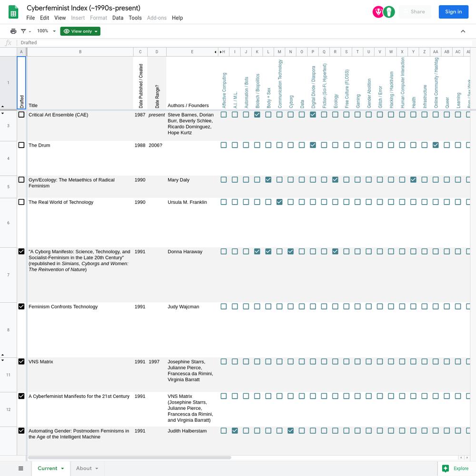Open the Data menu
Viewport: 476px width, 476px height.
point(118,18)
